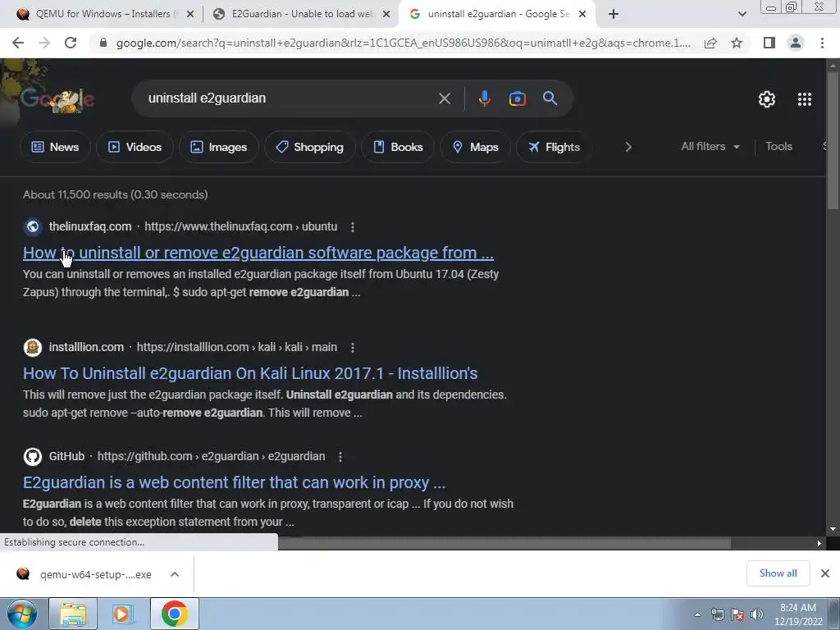The image size is (840, 630).
Task: Toggle the Chrome side panel
Action: point(769,43)
